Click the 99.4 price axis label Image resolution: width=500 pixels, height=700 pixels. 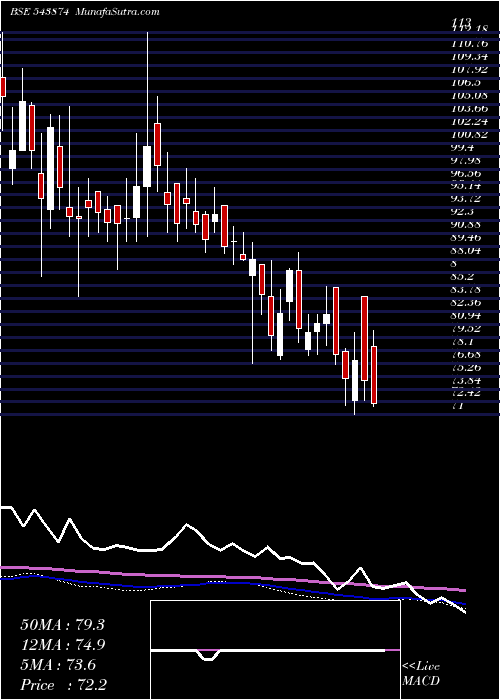pos(462,148)
